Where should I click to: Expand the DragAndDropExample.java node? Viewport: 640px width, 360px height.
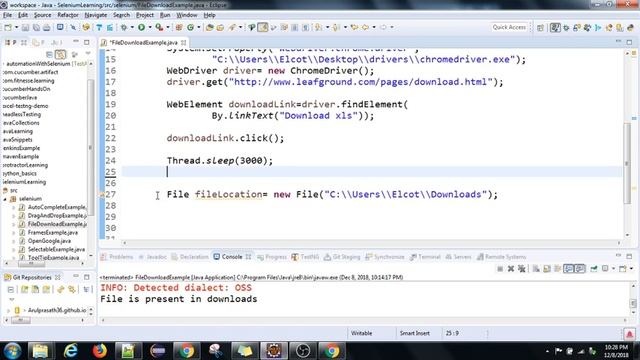point(13,216)
